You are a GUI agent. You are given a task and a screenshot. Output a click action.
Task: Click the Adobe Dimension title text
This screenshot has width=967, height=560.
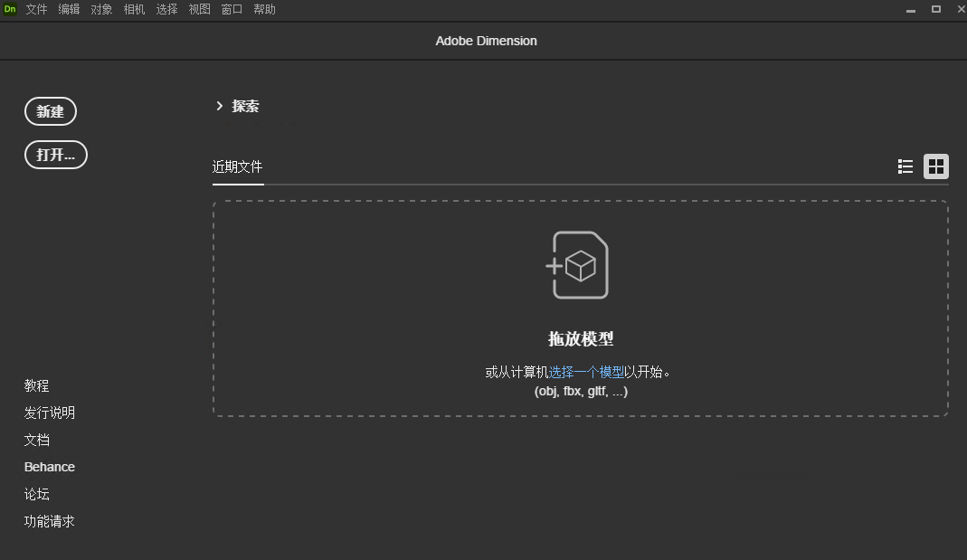tap(486, 41)
